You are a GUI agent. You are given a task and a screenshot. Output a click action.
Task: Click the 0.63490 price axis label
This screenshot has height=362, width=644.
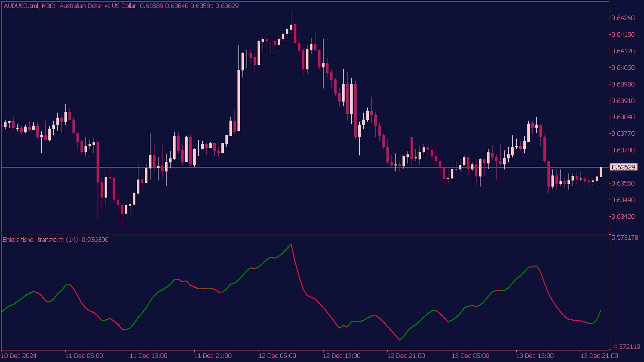[x=622, y=200]
